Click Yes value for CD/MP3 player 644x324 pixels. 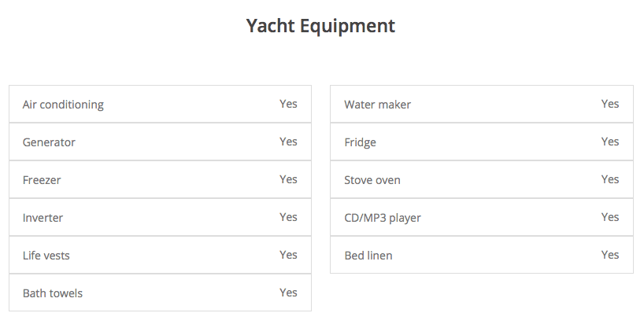coord(610,217)
